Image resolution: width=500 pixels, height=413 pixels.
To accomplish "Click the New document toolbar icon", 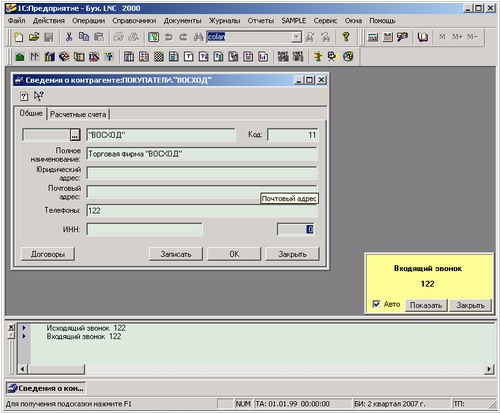I will (x=19, y=37).
